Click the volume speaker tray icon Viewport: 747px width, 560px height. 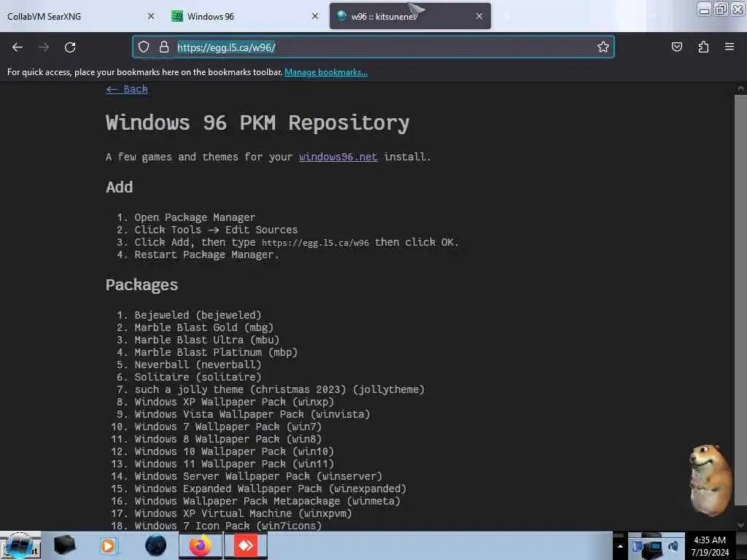pyautogui.click(x=673, y=546)
